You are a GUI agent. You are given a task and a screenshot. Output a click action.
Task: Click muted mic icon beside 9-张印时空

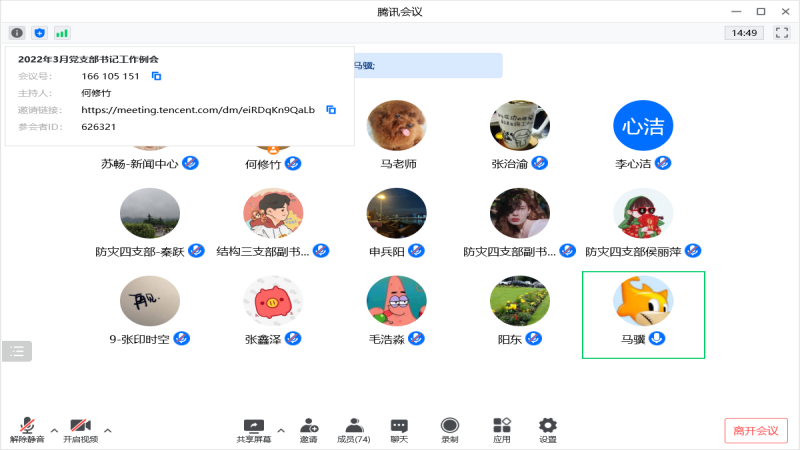[182, 339]
